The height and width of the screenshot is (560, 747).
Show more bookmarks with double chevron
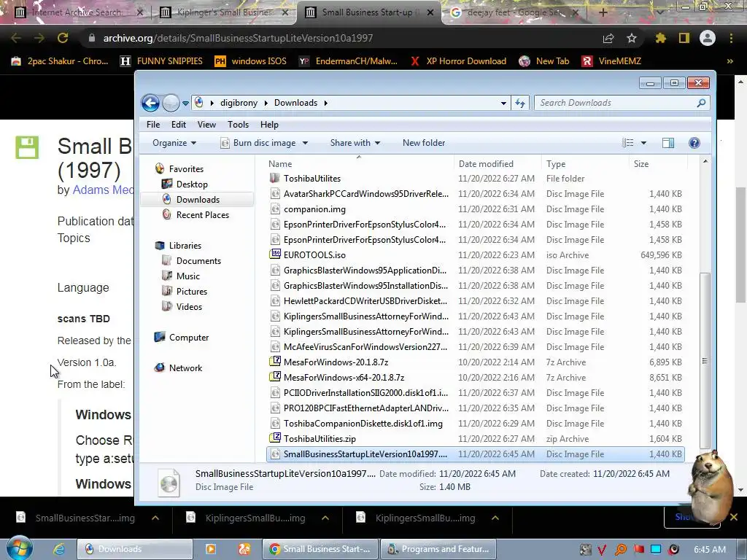[x=729, y=61]
